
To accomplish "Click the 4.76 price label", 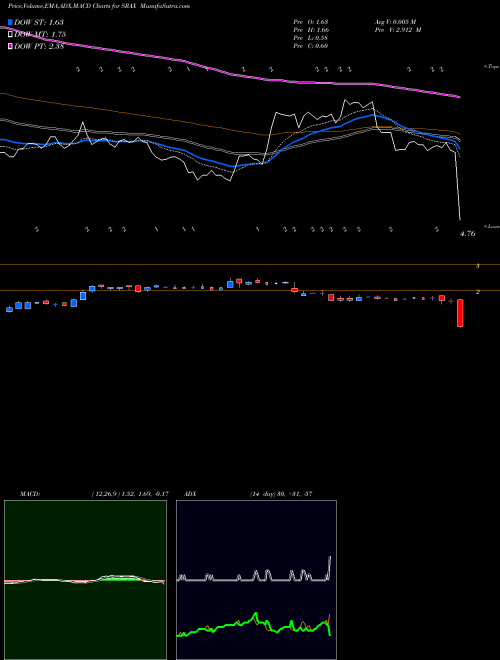I will click(x=467, y=234).
